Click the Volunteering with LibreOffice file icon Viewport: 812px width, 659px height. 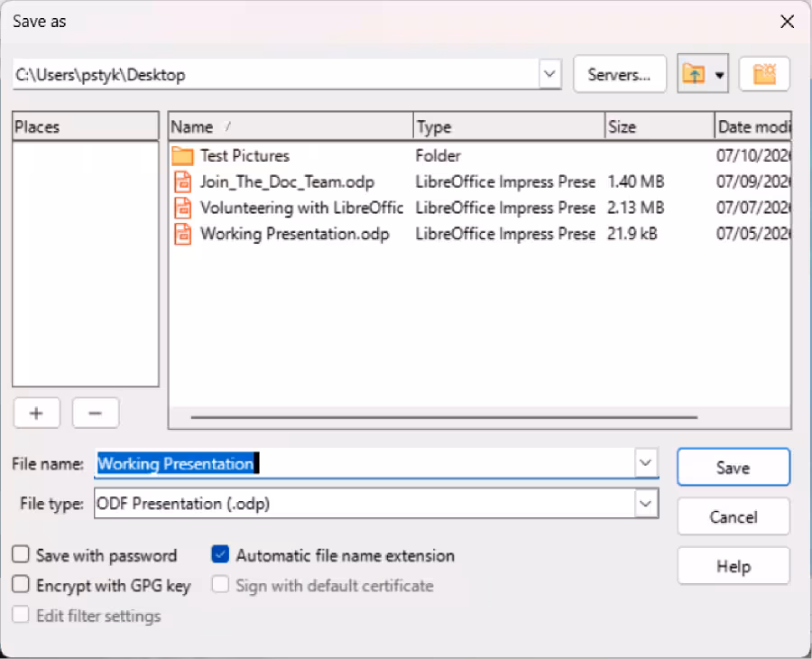pos(182,208)
